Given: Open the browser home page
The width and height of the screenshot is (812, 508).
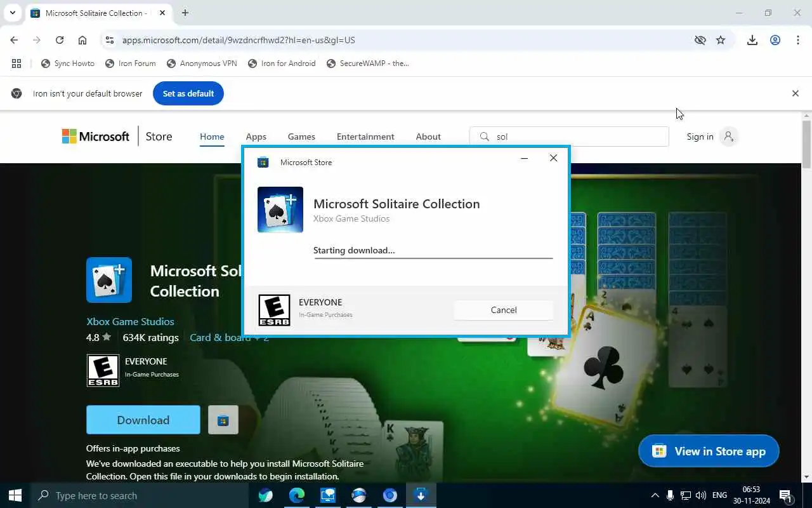Looking at the screenshot, I should click(82, 40).
